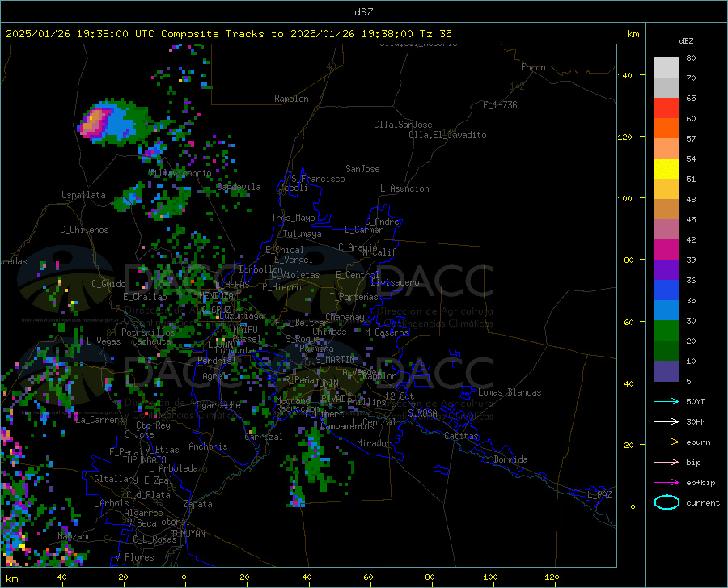Click the 120 tick on the horizontal km axis
This screenshot has height=588, width=728.
[x=552, y=577]
